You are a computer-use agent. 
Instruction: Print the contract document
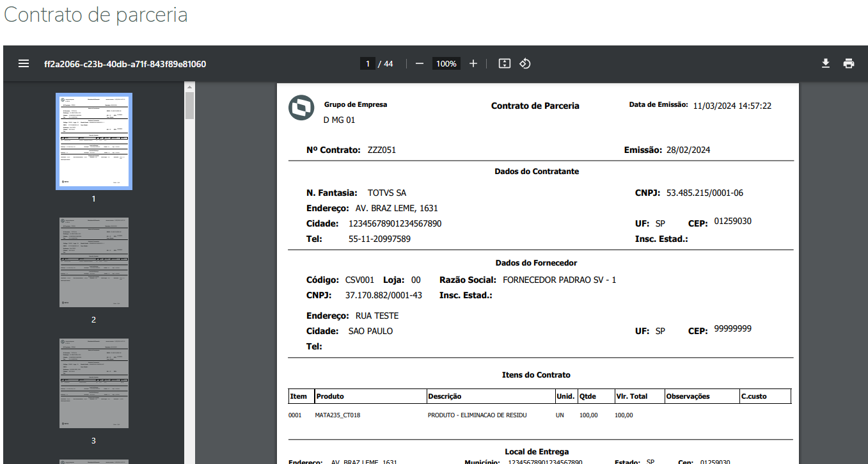click(849, 63)
